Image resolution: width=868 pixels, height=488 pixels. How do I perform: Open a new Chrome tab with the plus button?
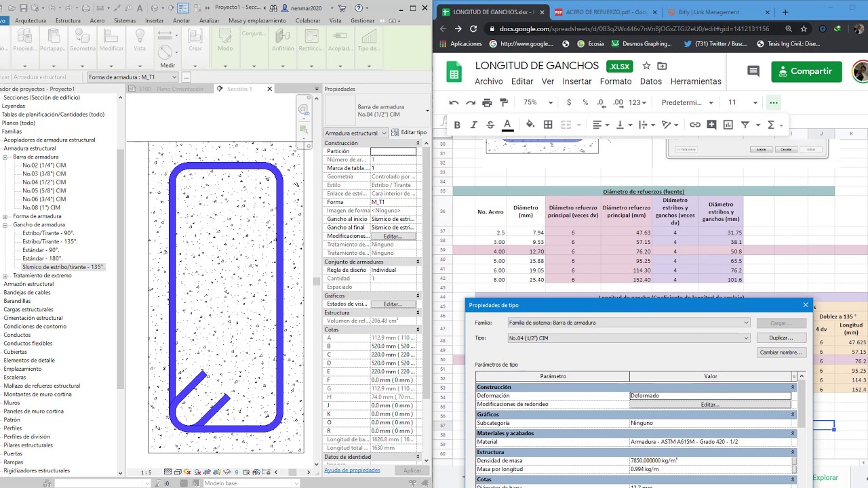(x=785, y=12)
